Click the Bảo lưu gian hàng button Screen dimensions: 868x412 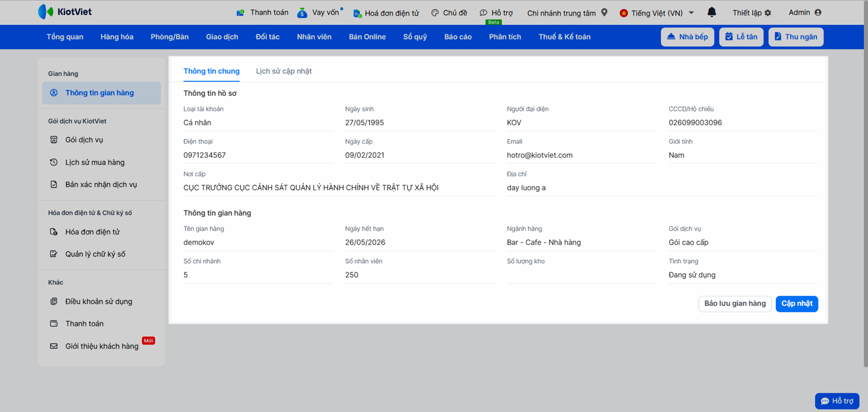coord(735,304)
